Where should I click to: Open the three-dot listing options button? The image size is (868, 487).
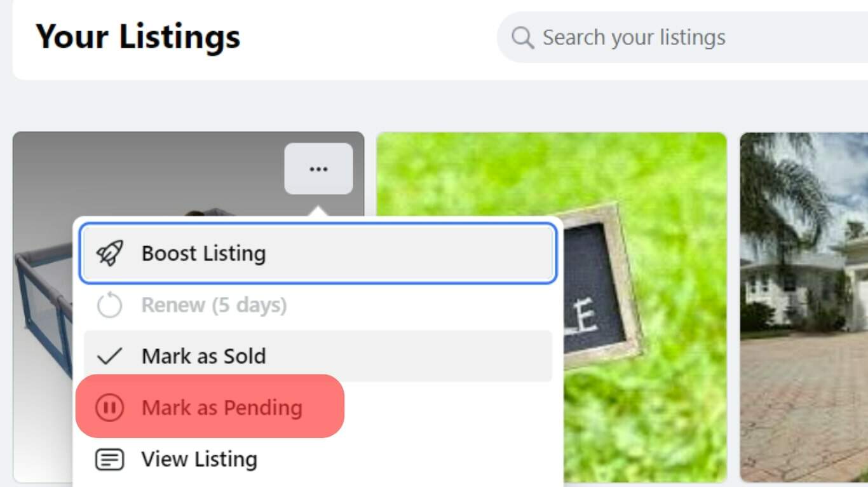(x=318, y=169)
